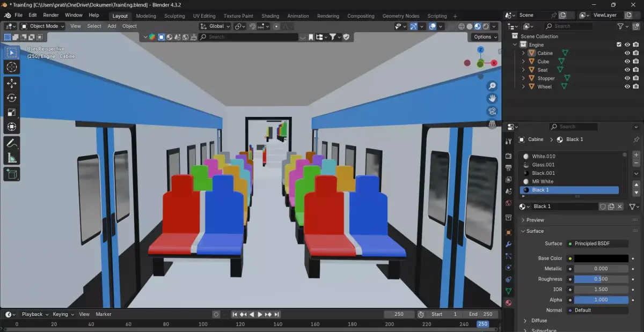644x332 pixels.
Task: Open the Material properties tab
Action: click(x=508, y=303)
